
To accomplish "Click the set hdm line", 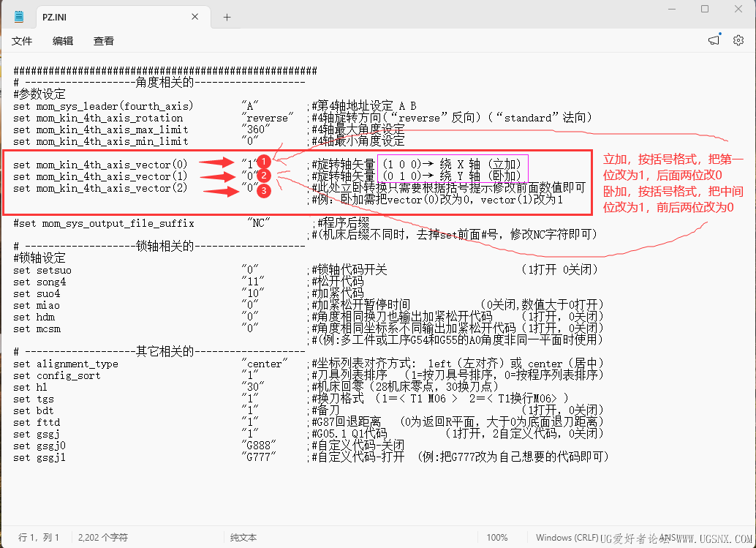I will (34, 317).
